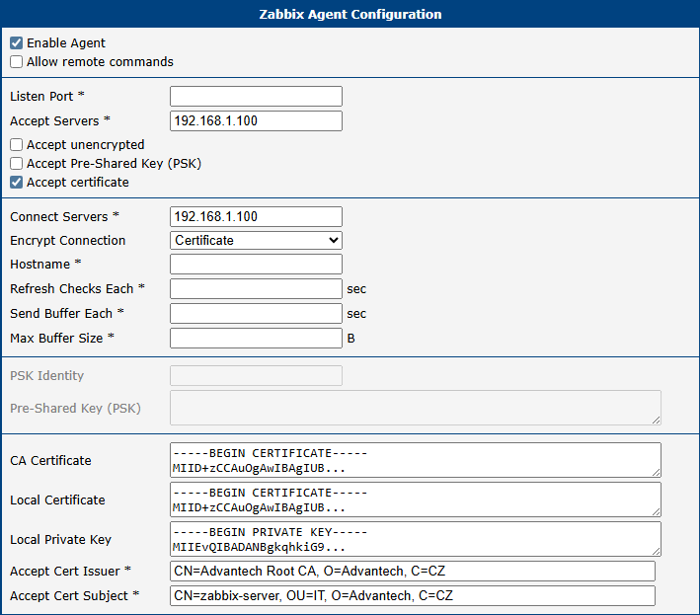This screenshot has width=700, height=615.
Task: Click the Local Certificate resize handle
Action: (656, 511)
